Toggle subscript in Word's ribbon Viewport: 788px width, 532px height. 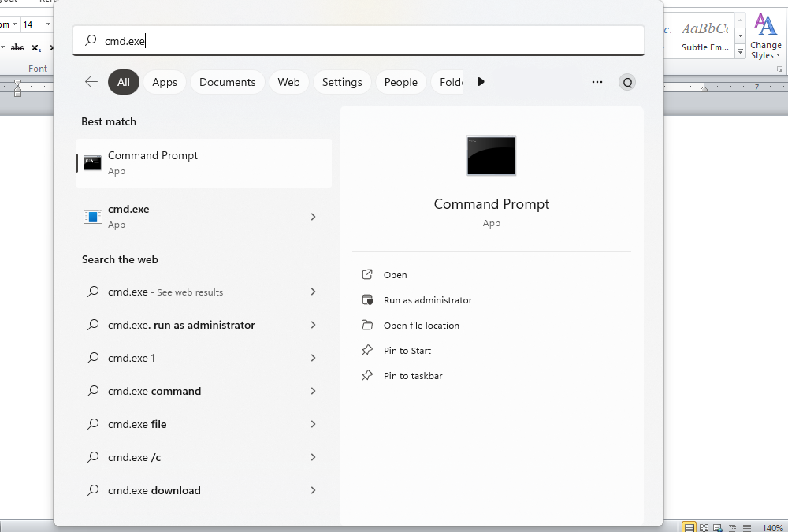tap(36, 48)
